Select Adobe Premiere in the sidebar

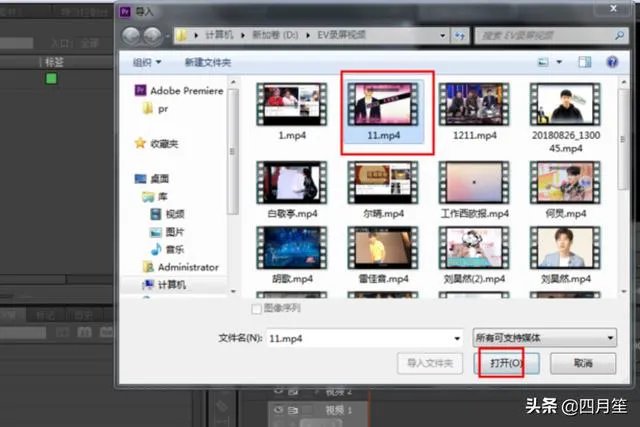click(179, 90)
